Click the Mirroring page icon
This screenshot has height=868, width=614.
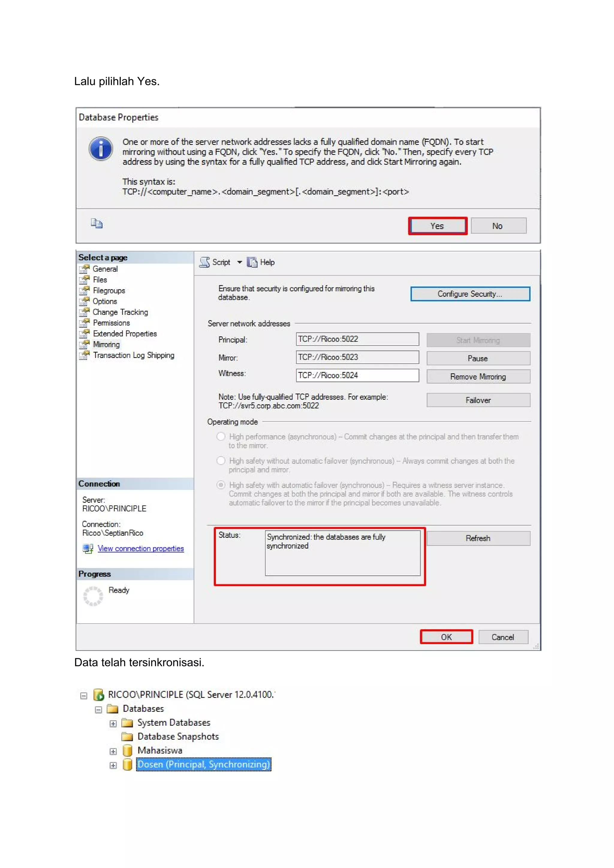coord(84,344)
